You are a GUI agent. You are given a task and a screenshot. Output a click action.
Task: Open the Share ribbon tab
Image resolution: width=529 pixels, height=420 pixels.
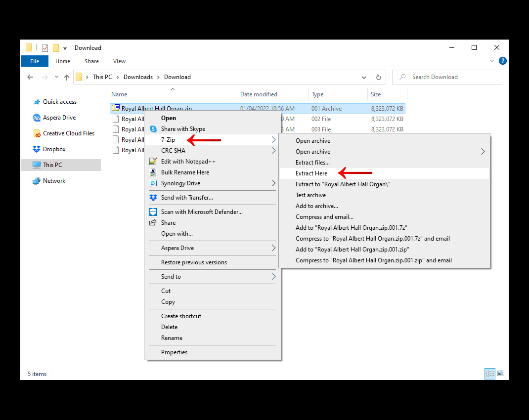point(92,61)
